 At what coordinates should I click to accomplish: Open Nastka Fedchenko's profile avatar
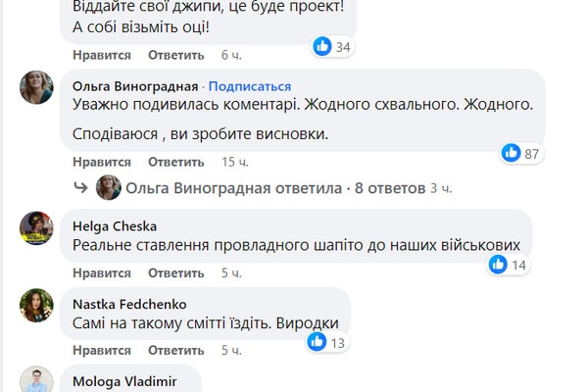coord(36,305)
